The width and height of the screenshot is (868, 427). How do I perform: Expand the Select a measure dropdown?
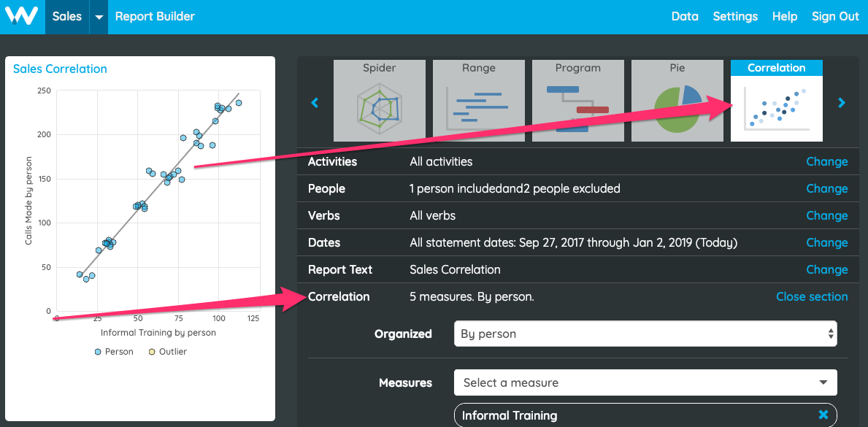(645, 382)
